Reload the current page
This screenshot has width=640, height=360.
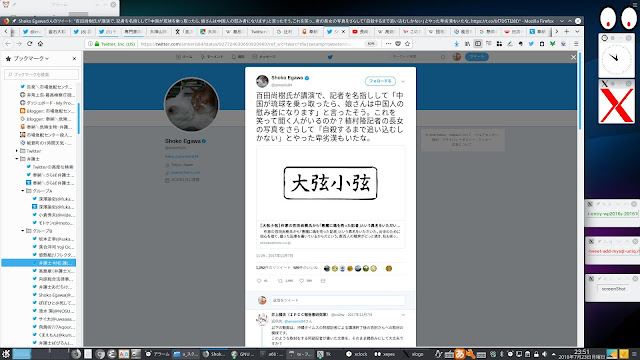(29, 44)
